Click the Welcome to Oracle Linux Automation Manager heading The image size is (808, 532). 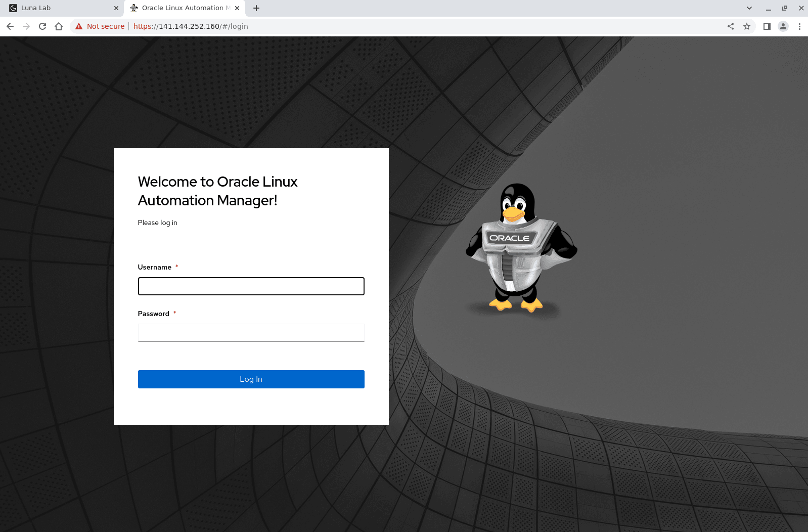click(x=218, y=191)
